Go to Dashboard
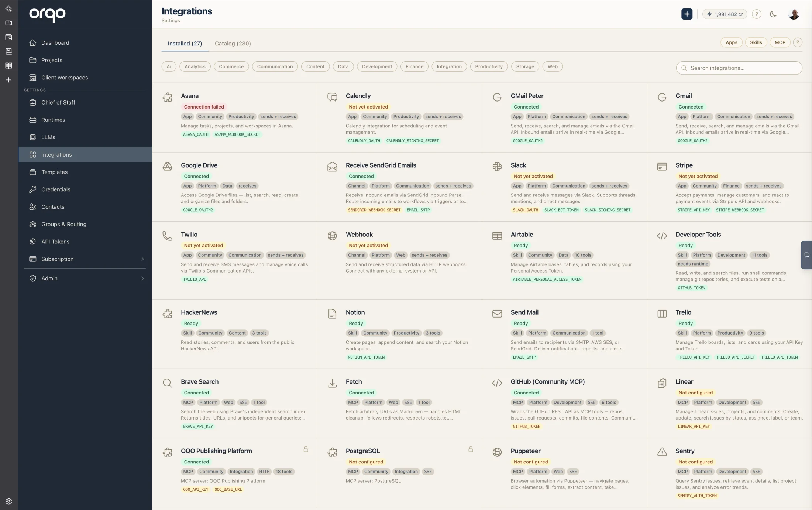The image size is (812, 510). click(x=85, y=42)
